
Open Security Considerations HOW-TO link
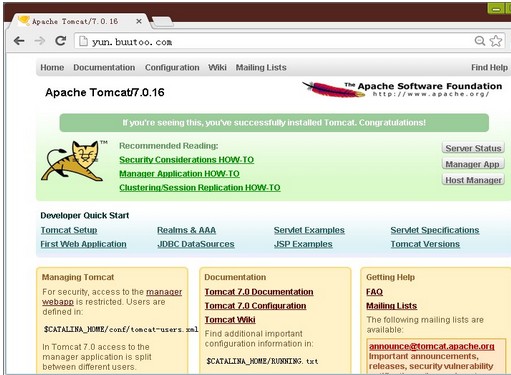click(187, 160)
